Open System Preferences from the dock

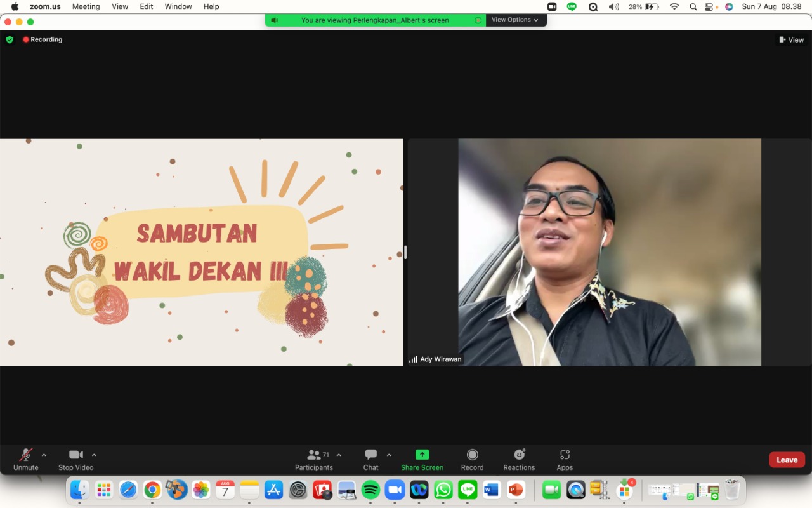298,490
